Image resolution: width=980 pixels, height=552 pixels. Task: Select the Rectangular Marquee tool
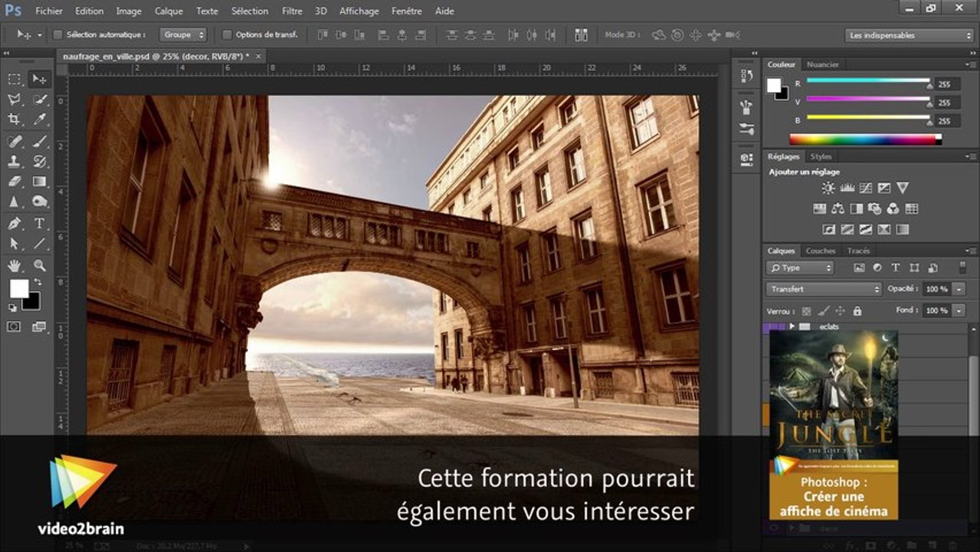(x=15, y=79)
